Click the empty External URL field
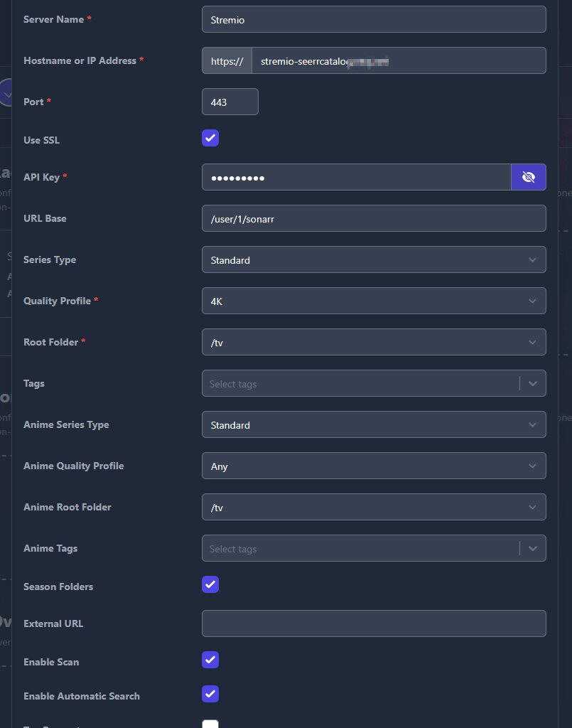This screenshot has height=728, width=572. coord(374,623)
